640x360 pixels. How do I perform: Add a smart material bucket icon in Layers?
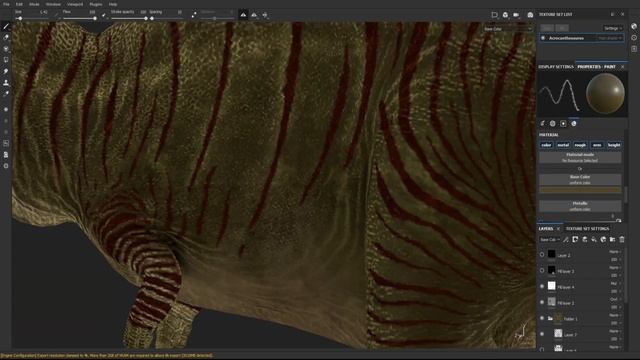(593, 240)
